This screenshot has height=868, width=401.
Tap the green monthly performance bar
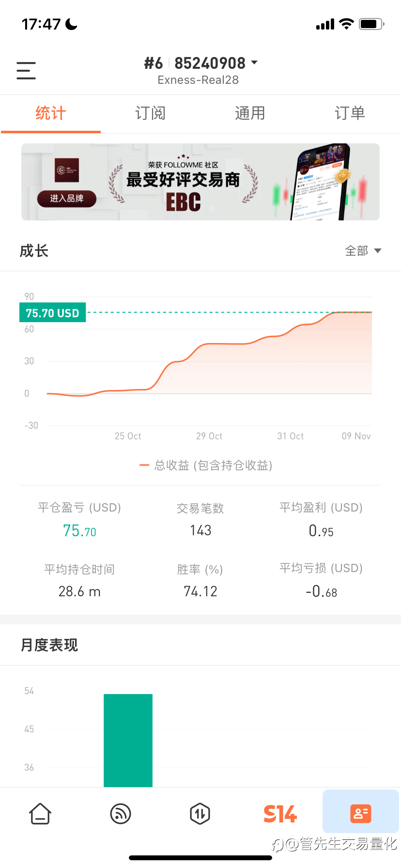pyautogui.click(x=128, y=740)
